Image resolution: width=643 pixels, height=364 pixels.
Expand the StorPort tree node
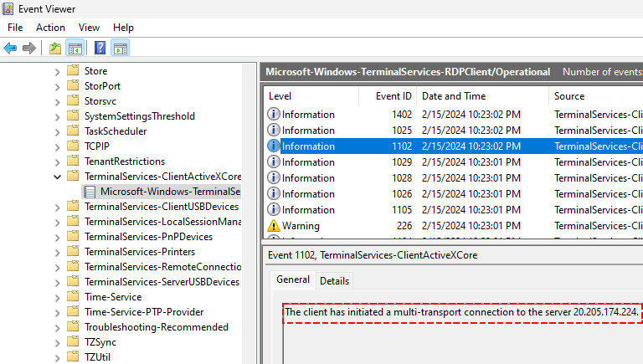coord(58,86)
